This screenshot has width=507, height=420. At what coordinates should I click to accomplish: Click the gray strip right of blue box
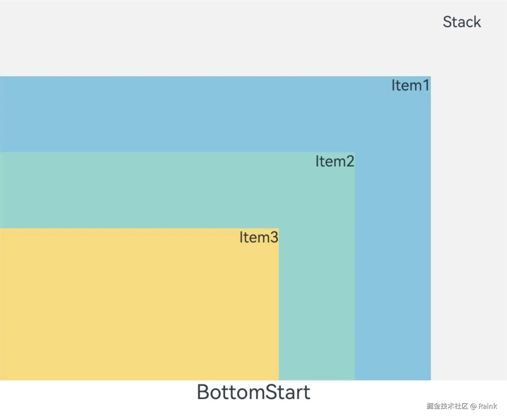[x=469, y=223]
